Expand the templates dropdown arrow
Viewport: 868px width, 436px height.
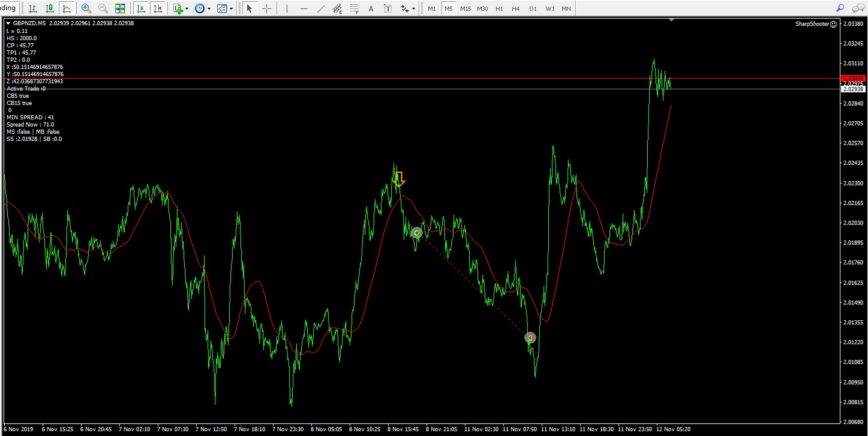(232, 9)
